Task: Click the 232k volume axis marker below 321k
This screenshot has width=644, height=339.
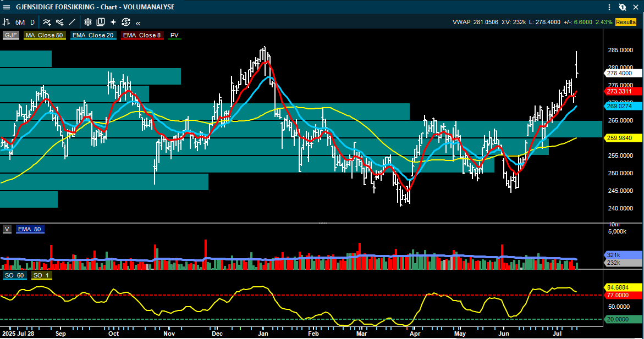Action: coord(622,263)
